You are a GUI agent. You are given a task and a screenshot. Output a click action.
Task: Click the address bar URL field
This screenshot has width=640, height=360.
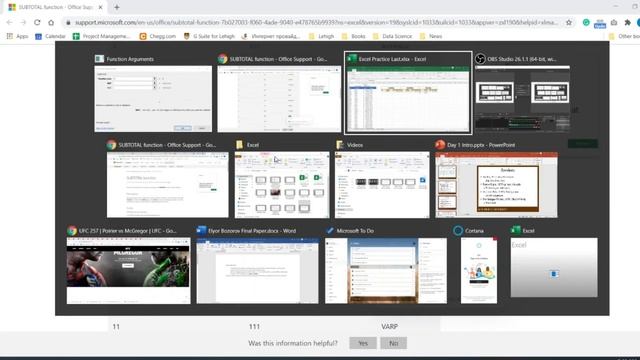315,22
